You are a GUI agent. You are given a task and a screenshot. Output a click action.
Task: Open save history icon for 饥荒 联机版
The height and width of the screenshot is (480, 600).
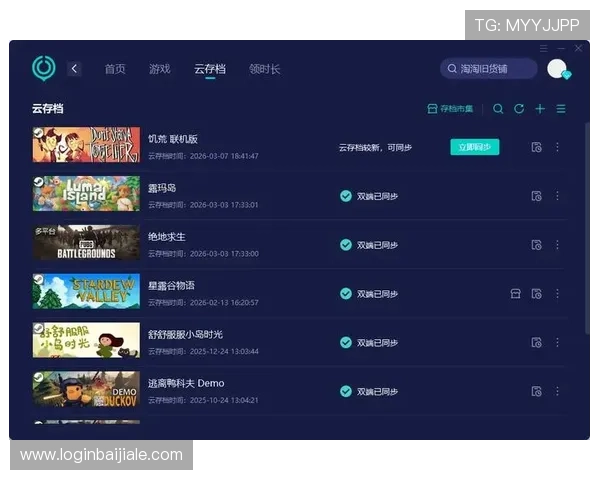(x=536, y=147)
